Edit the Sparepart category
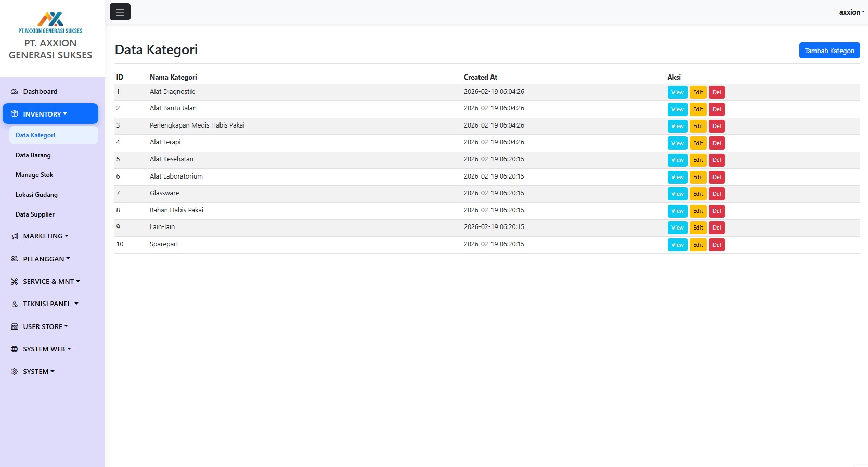Image resolution: width=868 pixels, height=467 pixels. pyautogui.click(x=698, y=245)
